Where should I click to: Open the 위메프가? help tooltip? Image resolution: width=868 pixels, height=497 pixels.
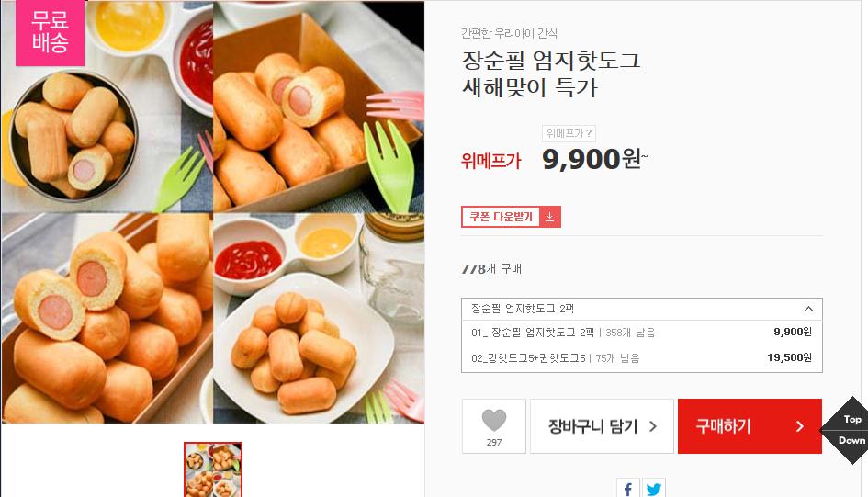(569, 133)
